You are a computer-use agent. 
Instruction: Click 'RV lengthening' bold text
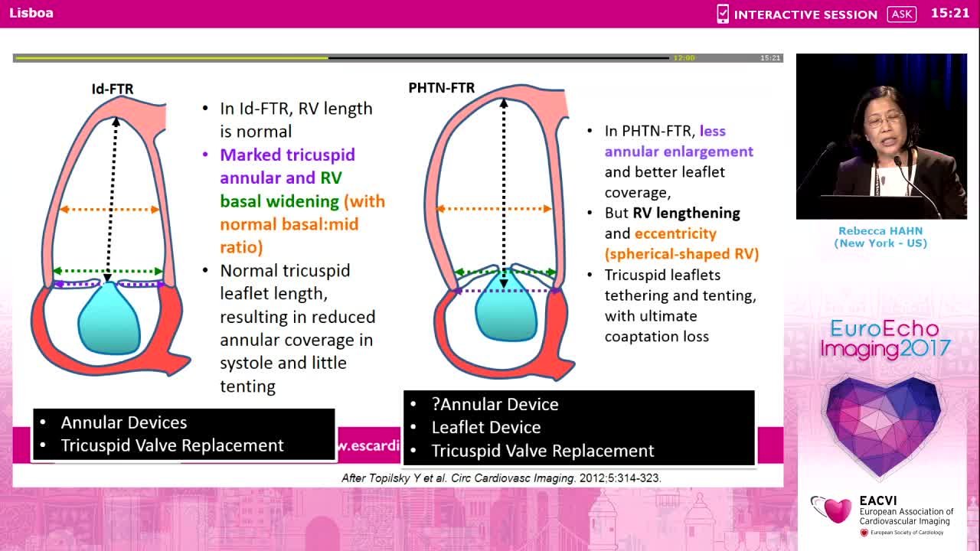point(687,213)
